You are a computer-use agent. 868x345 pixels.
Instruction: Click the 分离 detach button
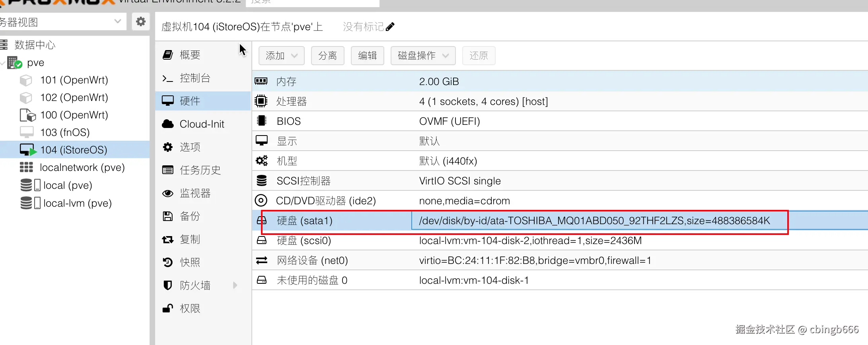(x=328, y=56)
